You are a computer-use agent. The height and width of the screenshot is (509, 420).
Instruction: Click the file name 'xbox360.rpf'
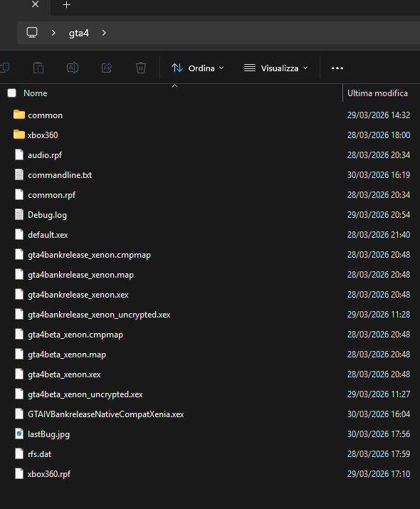(49, 474)
